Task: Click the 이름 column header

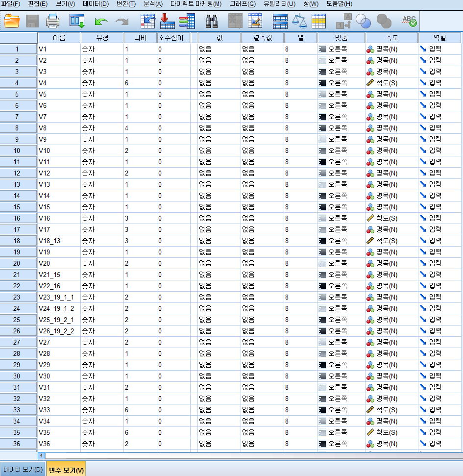Action: pyautogui.click(x=59, y=38)
